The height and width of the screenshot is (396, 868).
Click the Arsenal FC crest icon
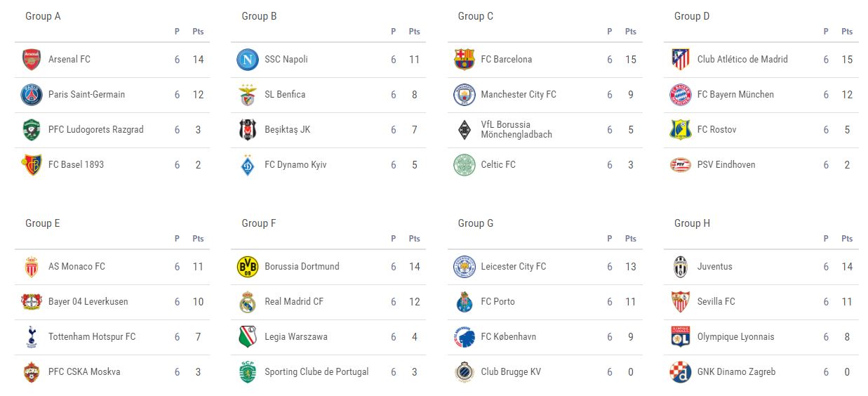[x=32, y=60]
